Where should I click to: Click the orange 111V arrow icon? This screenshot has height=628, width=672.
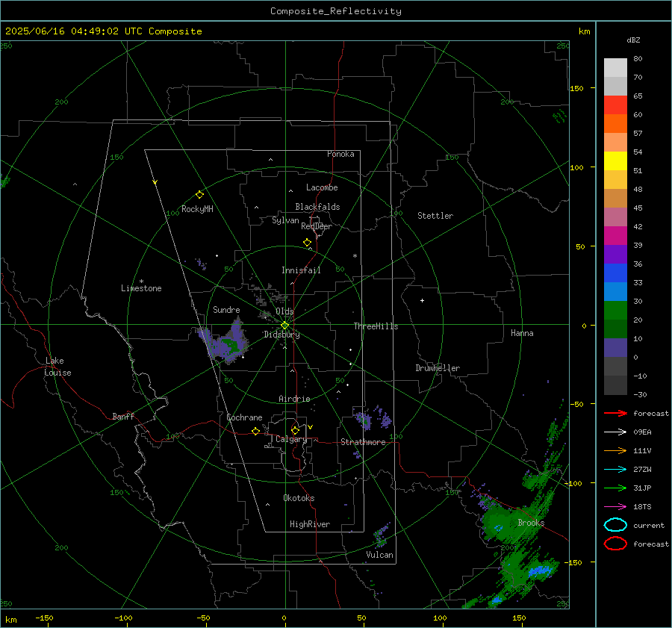(615, 450)
